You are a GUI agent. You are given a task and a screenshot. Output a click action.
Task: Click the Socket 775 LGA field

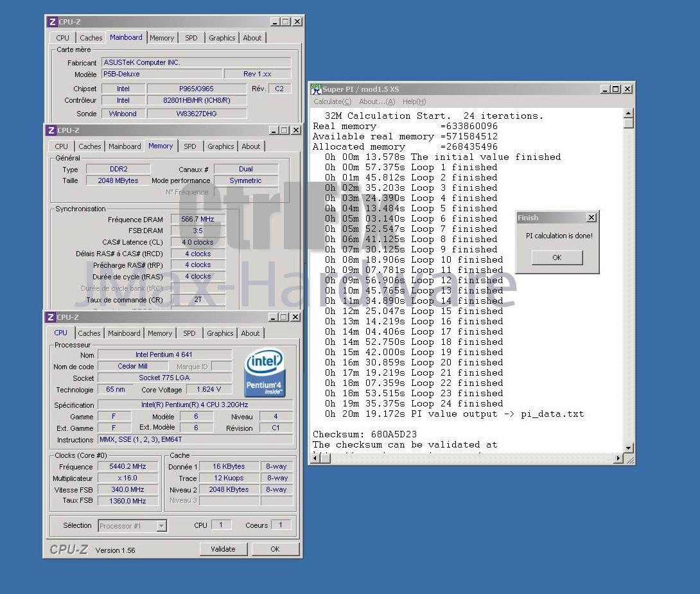pos(164,378)
